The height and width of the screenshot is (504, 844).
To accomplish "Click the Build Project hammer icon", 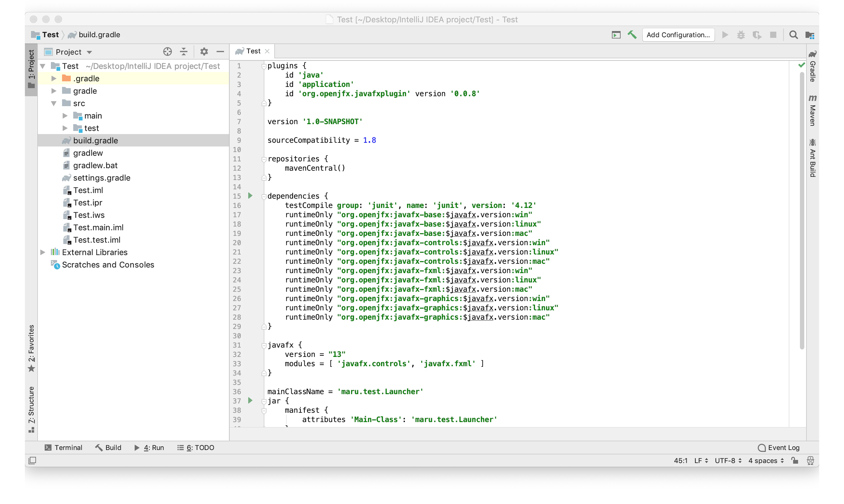I will tap(632, 35).
